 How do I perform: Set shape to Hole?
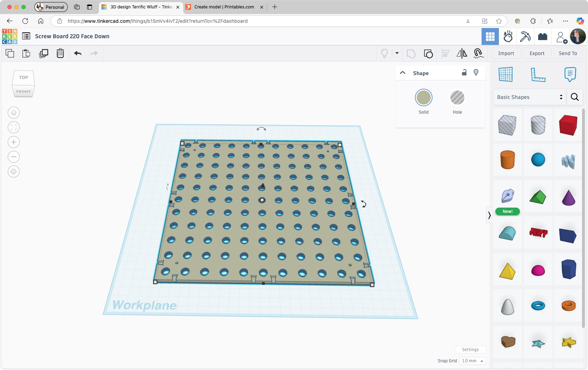point(457,97)
